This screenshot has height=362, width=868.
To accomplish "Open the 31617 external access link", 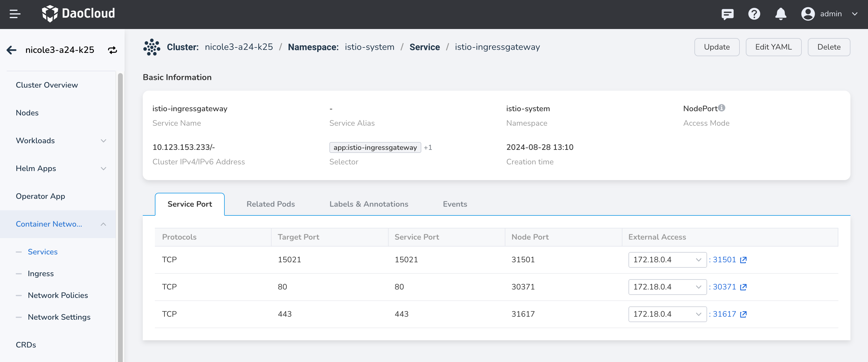I will (724, 315).
